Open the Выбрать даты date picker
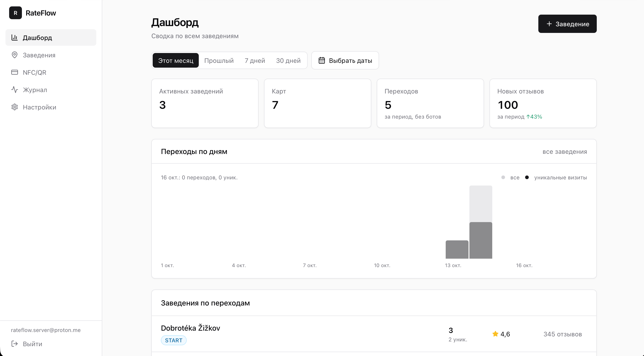 [345, 61]
